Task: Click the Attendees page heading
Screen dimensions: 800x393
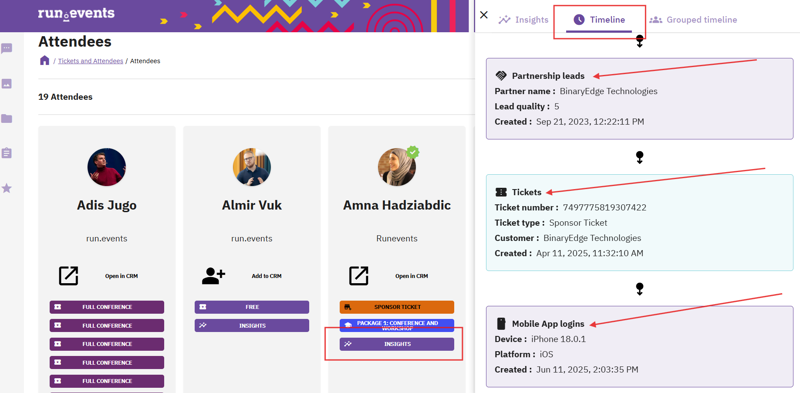Action: [x=75, y=42]
